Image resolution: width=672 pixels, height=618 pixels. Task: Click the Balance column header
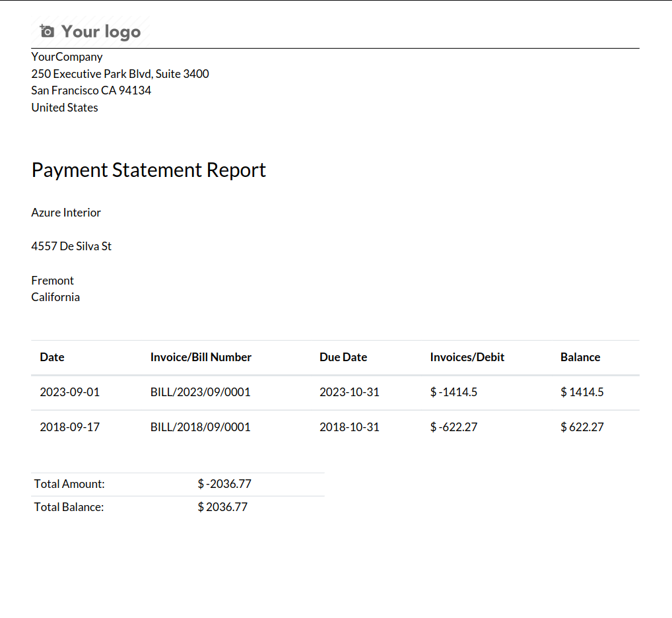click(580, 357)
